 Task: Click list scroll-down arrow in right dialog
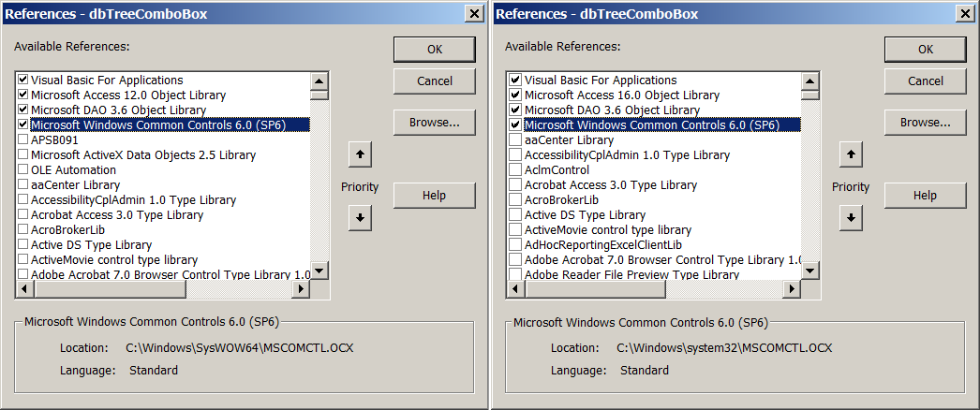tap(810, 271)
